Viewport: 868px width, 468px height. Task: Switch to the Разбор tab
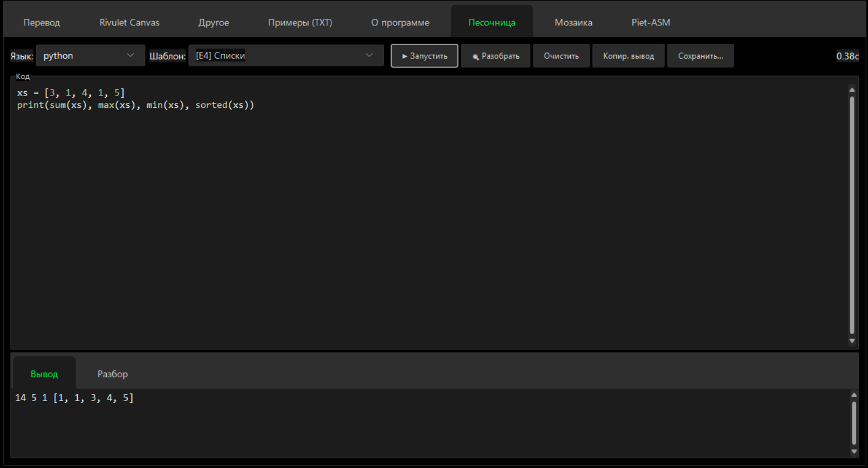[x=113, y=374]
